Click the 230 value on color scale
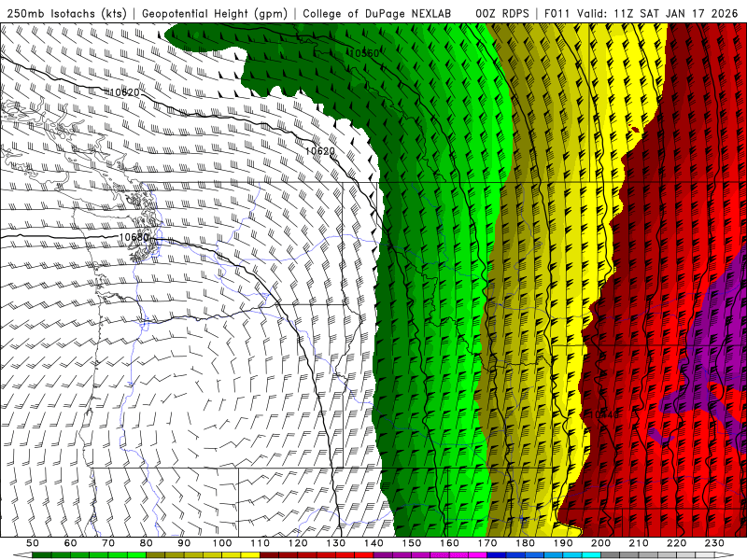Viewport: 747px width, 560px height. pos(714,543)
